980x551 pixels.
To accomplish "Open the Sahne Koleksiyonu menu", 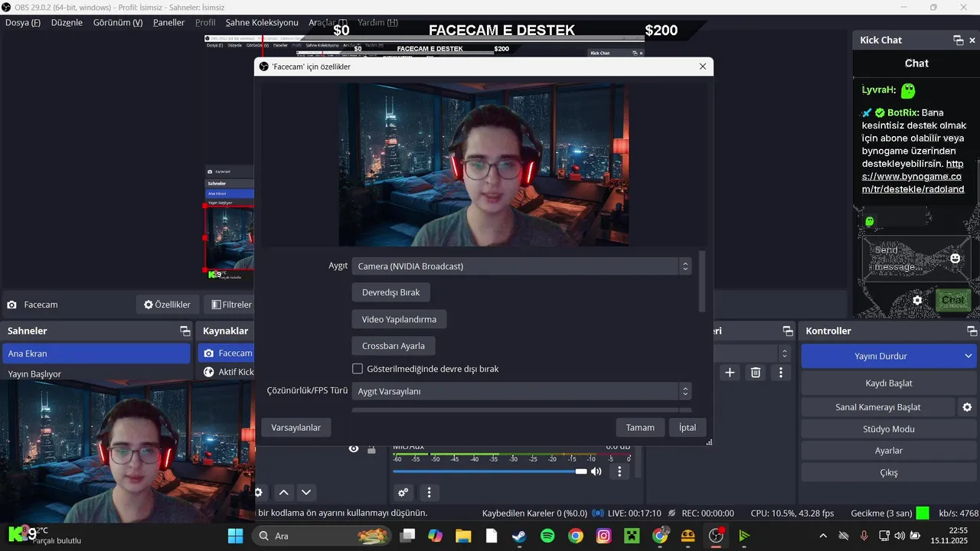I will pos(262,22).
